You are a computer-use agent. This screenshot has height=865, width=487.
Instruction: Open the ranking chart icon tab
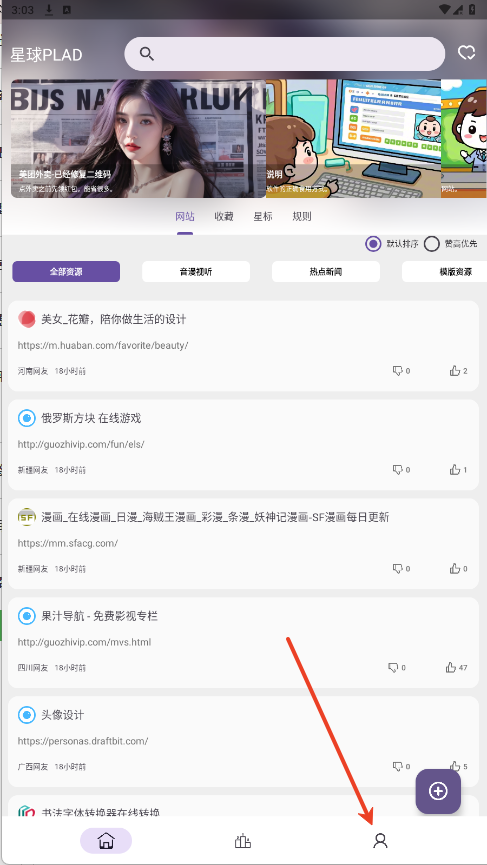point(243,841)
